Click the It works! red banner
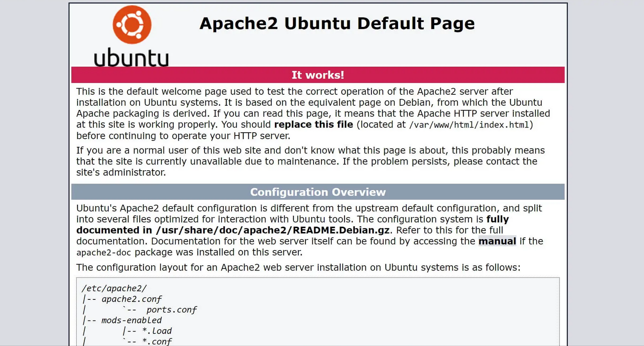Viewport: 644px width, 346px height. tap(318, 75)
